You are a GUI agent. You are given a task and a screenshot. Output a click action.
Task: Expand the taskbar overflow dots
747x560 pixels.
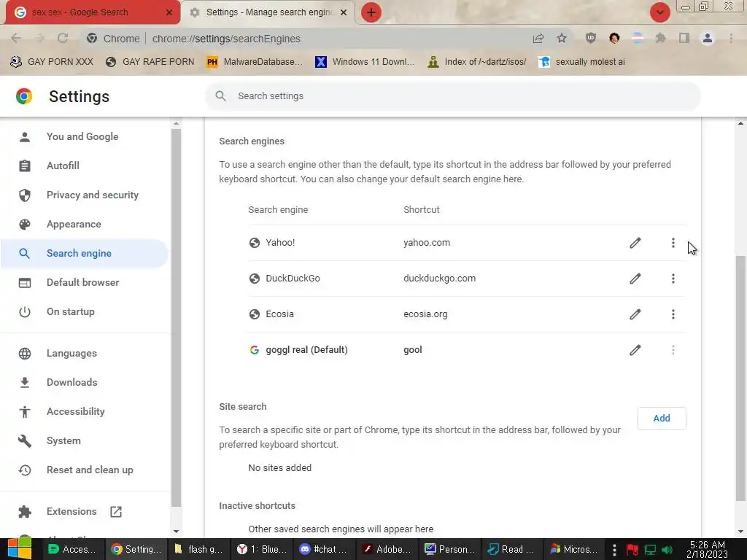click(614, 550)
